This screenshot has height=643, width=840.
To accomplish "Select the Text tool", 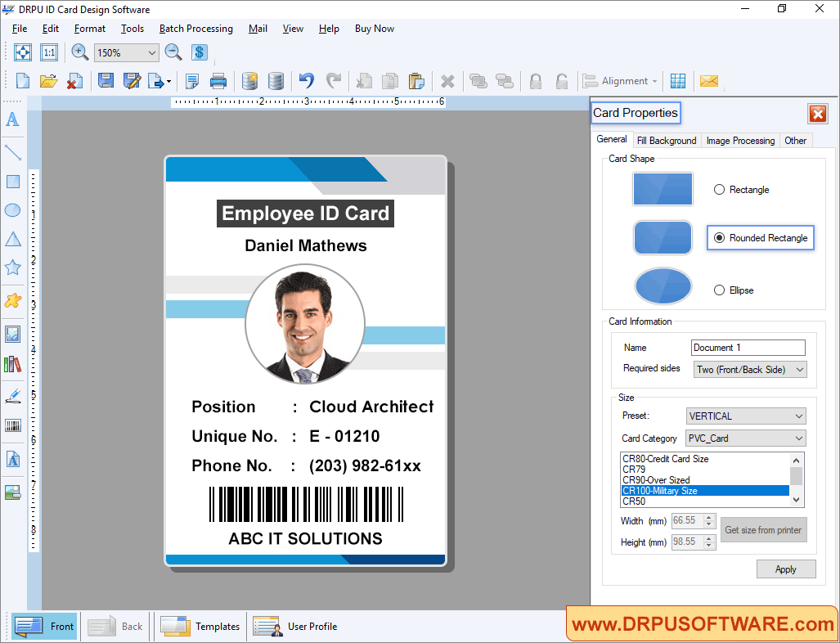I will point(12,119).
